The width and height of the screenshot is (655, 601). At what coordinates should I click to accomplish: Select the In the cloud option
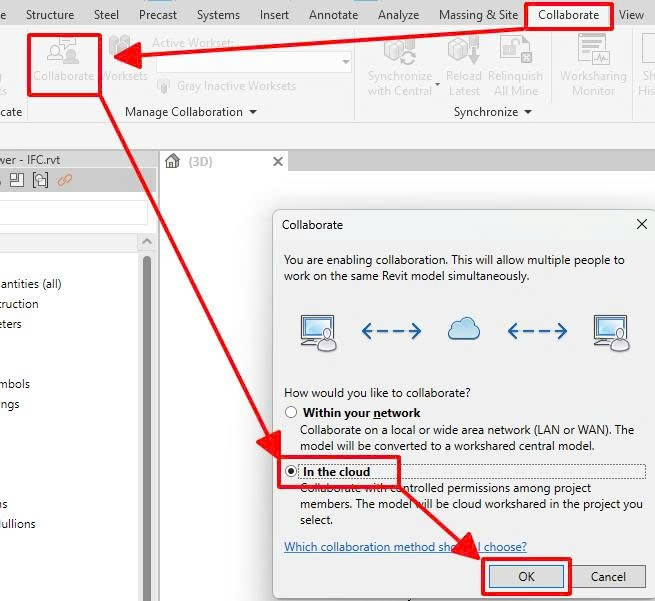(291, 472)
